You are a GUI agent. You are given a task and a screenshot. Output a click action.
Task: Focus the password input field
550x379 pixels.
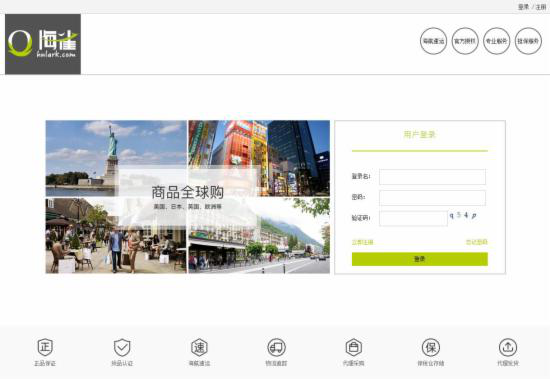click(432, 198)
